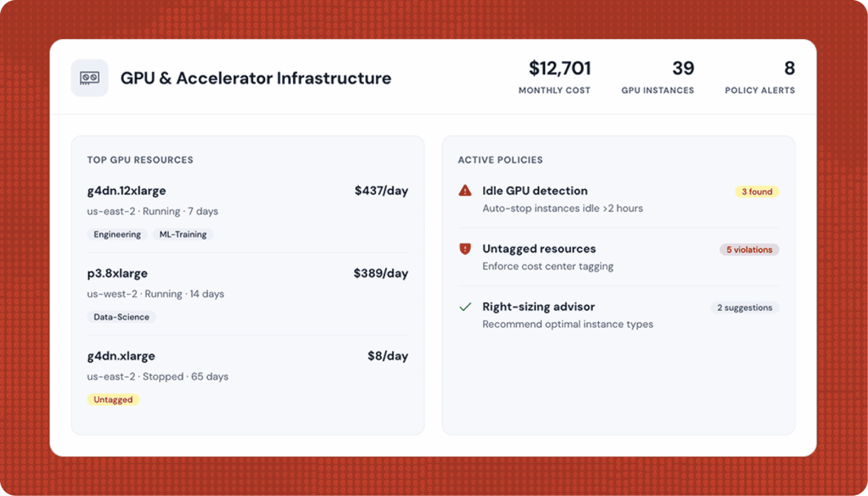This screenshot has height=496, width=868.
Task: Open the 5 violations badge
Action: 749,249
